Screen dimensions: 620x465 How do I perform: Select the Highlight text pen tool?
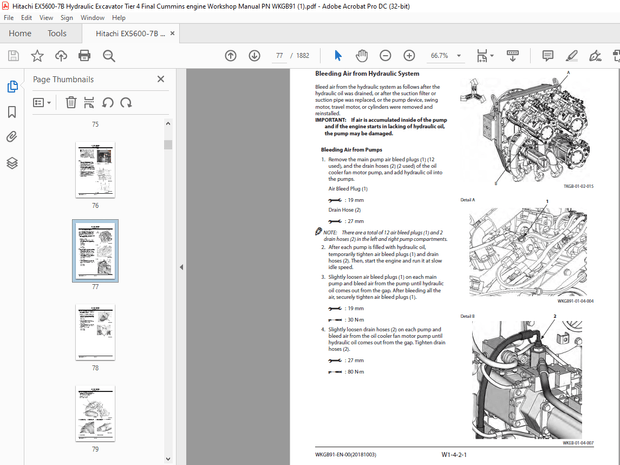571,56
